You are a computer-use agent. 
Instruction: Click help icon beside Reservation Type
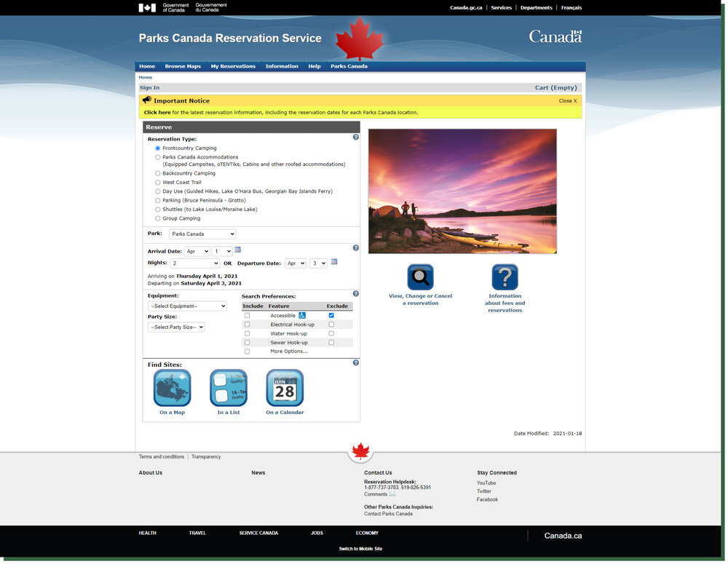[356, 138]
